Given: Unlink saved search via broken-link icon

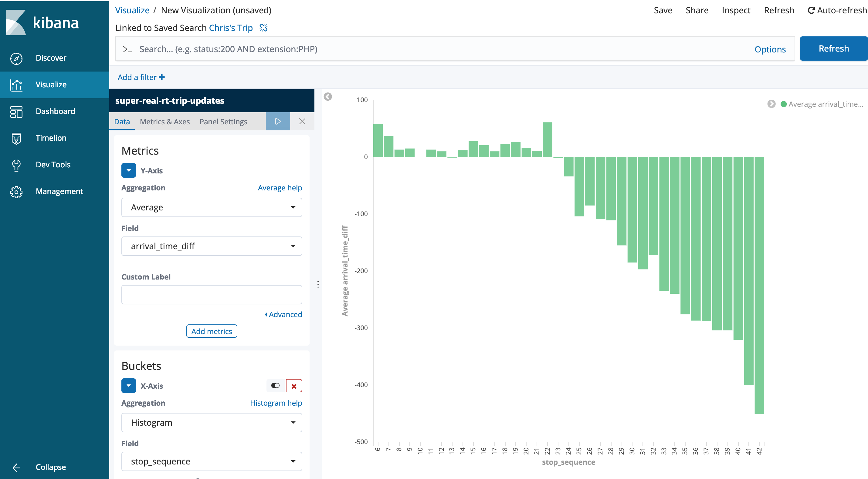Looking at the screenshot, I should (263, 28).
